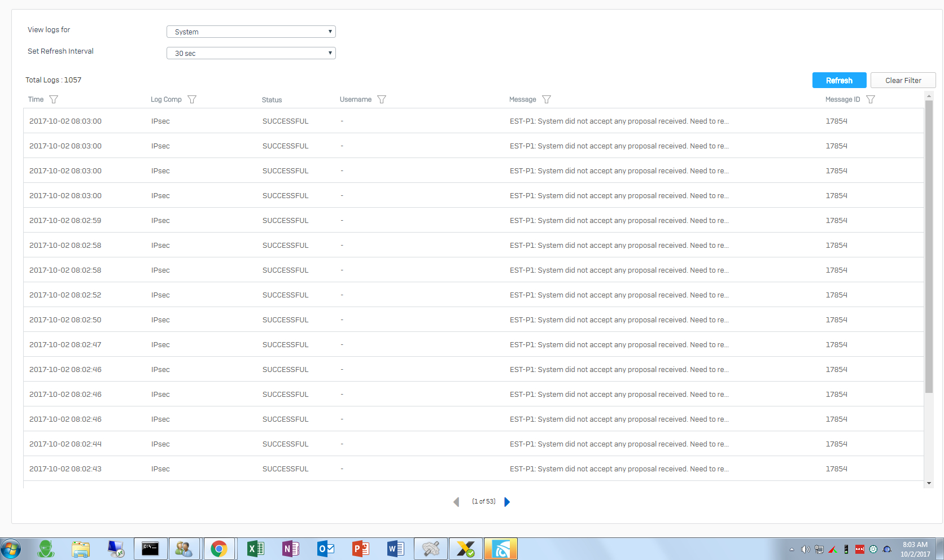This screenshot has height=560, width=944.
Task: Open Word from the taskbar
Action: coord(396,549)
